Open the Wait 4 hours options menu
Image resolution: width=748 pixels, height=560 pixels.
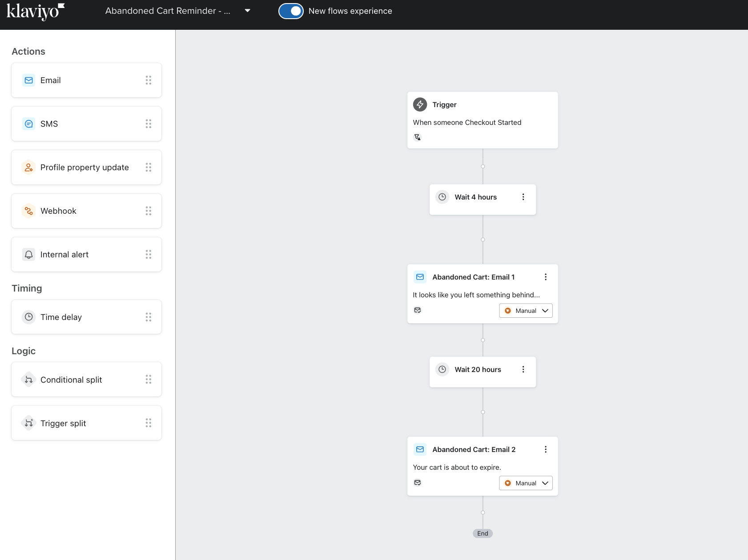pyautogui.click(x=523, y=197)
